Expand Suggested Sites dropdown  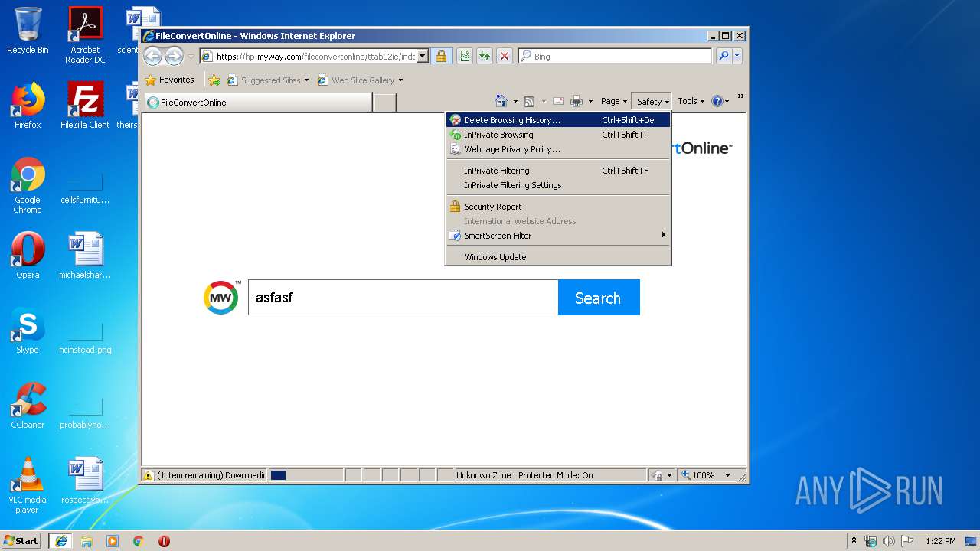[x=307, y=80]
